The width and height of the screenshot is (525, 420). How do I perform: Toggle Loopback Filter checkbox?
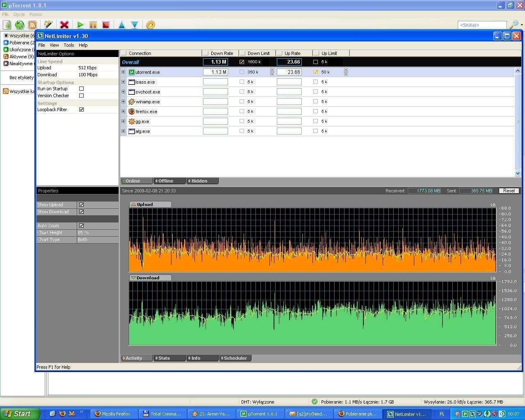[81, 110]
